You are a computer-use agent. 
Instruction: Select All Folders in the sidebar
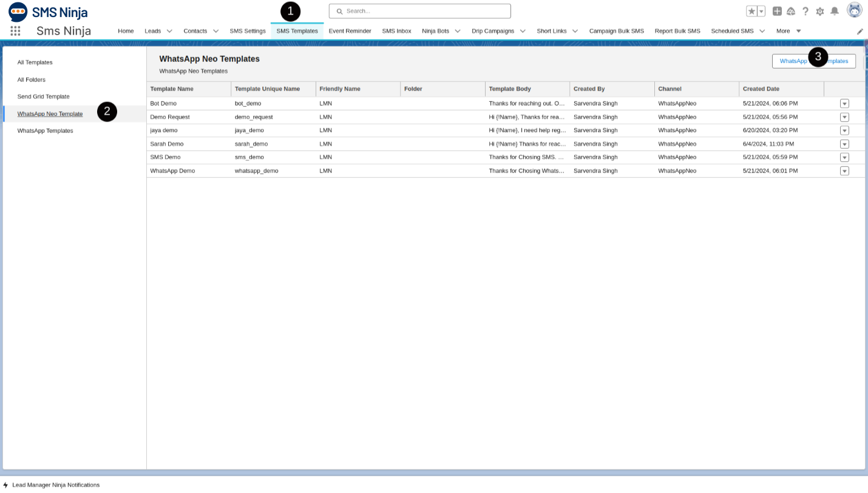(32, 80)
